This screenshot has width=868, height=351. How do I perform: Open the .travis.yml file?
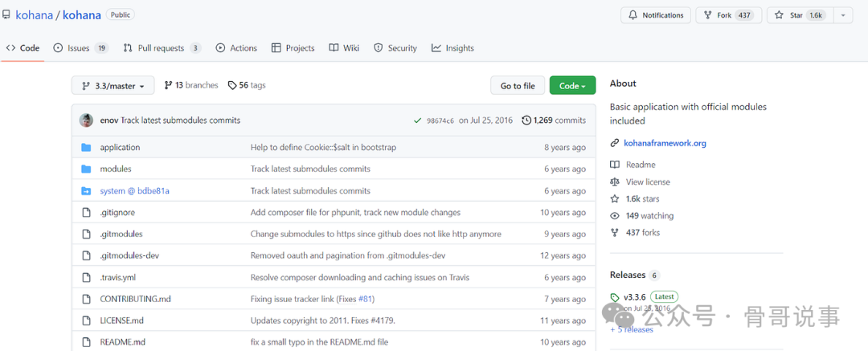click(118, 277)
